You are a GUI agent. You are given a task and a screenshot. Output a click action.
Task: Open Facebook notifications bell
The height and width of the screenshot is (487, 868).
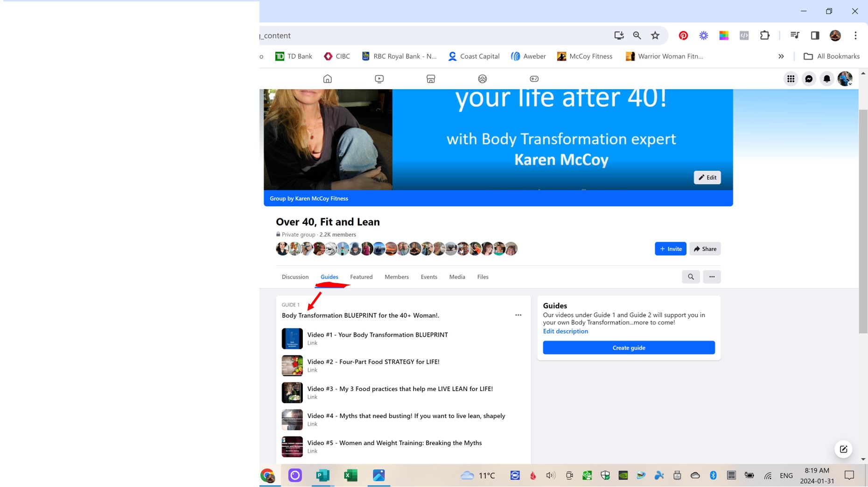click(826, 79)
